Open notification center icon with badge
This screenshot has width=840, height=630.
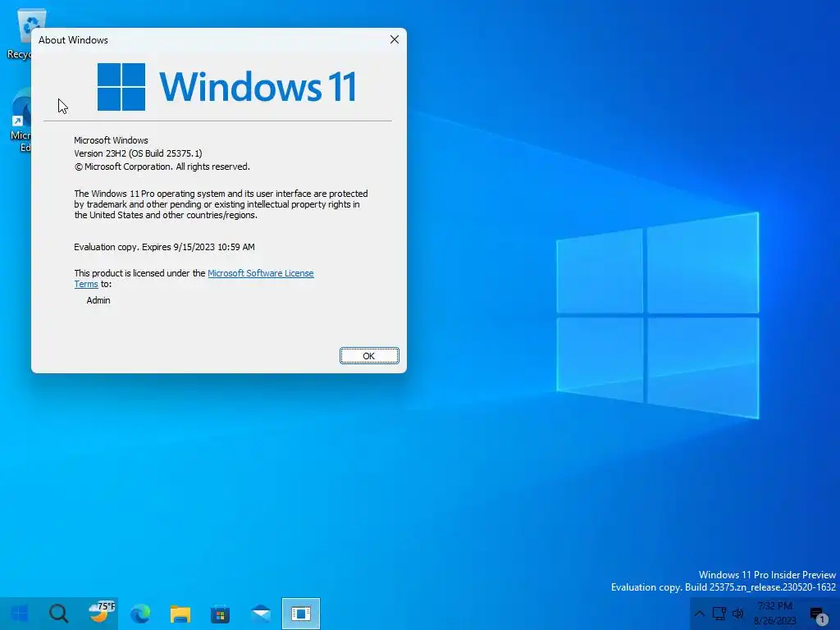[x=818, y=615]
